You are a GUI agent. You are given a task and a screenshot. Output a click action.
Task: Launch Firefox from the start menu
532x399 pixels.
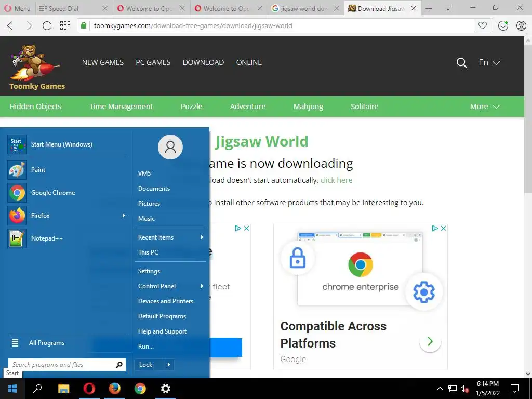67,216
